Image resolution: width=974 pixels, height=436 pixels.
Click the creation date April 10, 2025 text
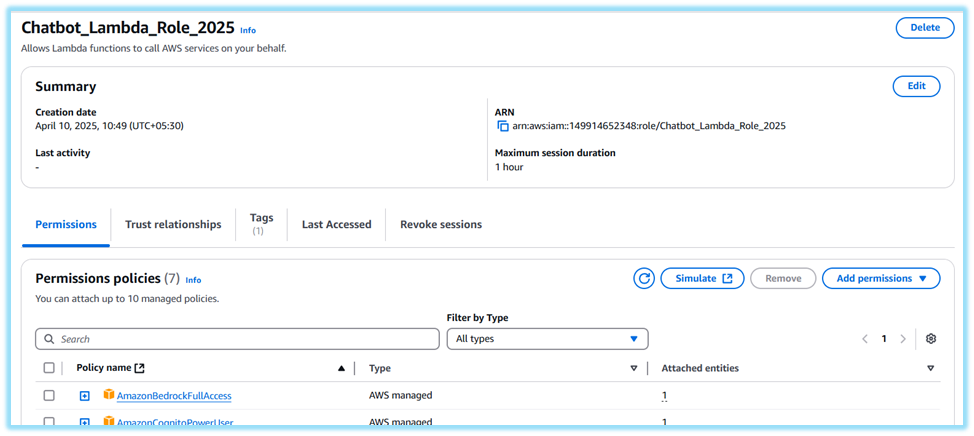click(x=109, y=125)
